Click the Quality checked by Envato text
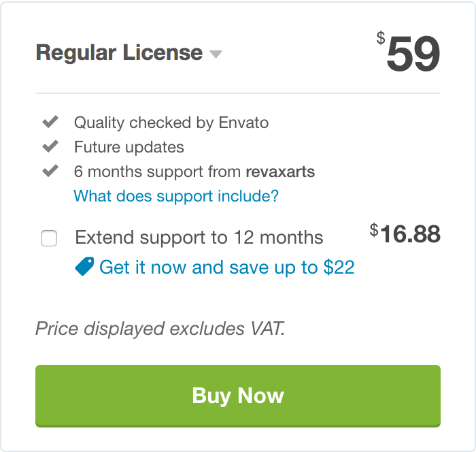This screenshot has height=452, width=476. click(171, 123)
